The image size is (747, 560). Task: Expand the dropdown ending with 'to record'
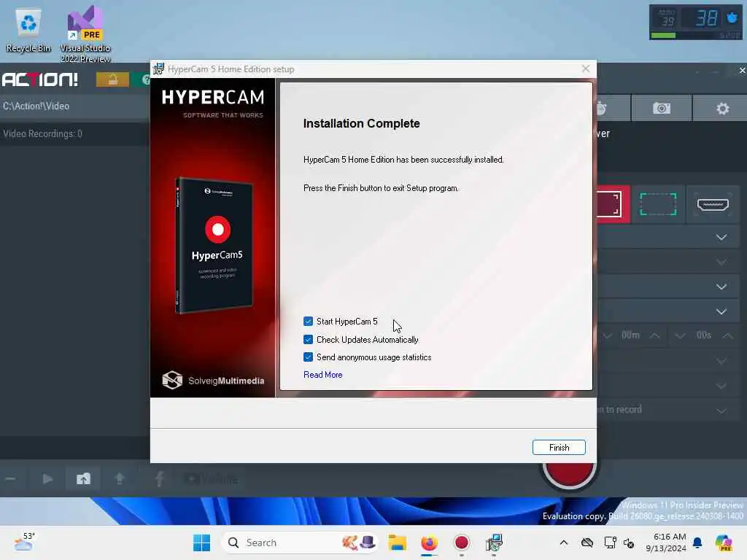[721, 411]
